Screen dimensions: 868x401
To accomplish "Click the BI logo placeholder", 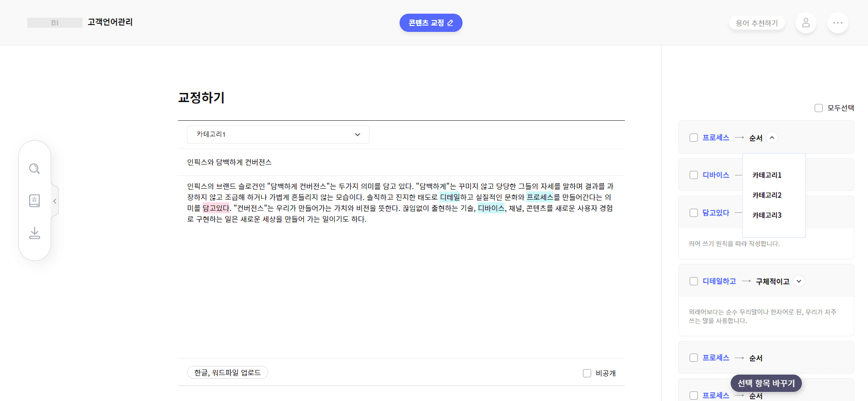I will point(55,23).
